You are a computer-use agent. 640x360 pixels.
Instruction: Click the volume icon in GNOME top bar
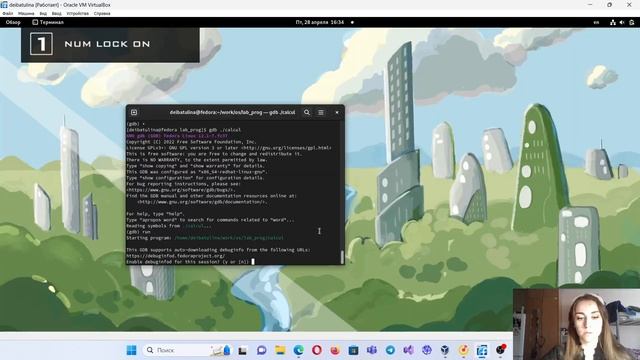(622, 22)
